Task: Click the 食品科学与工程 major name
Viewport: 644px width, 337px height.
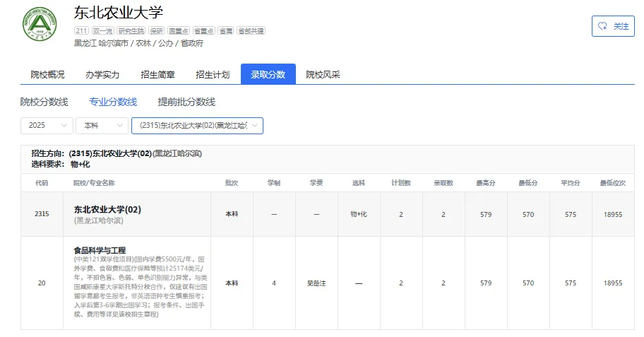Action: (x=100, y=250)
